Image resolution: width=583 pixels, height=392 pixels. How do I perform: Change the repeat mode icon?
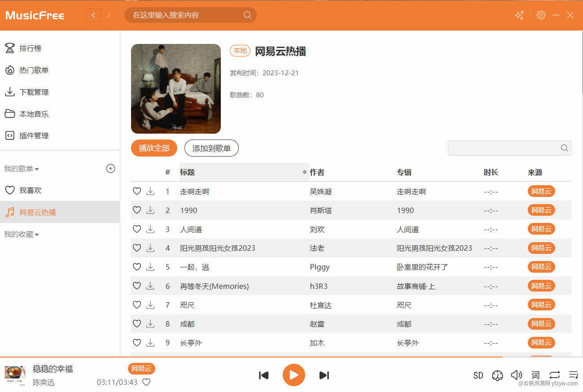554,375
